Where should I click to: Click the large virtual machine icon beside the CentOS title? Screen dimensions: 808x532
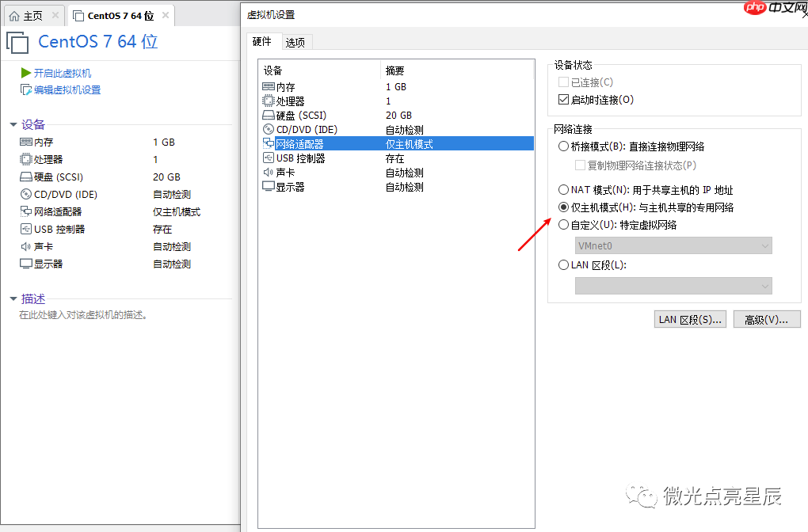pos(17,42)
